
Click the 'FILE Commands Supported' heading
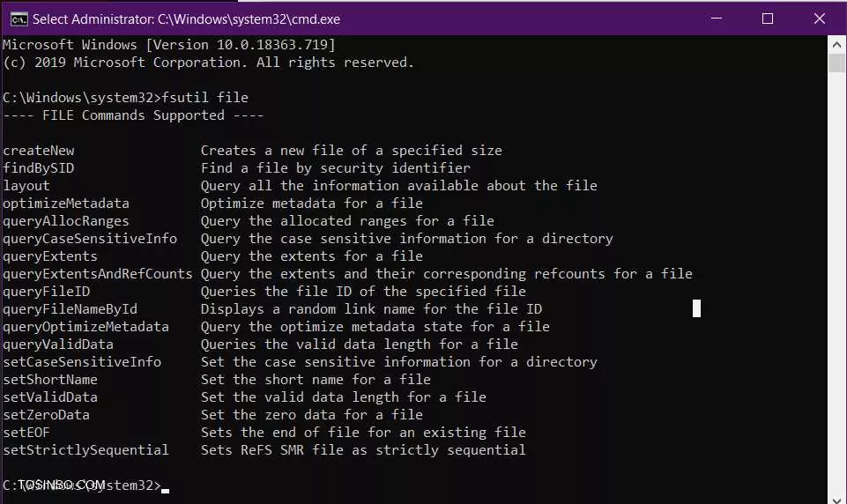point(133,115)
